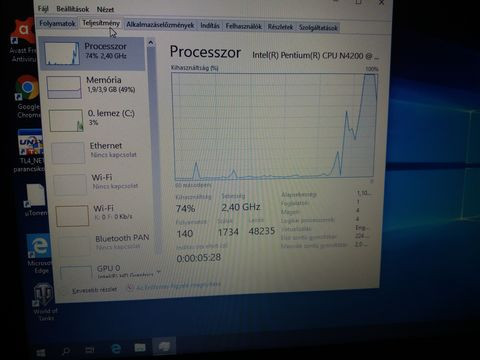This screenshot has height=360, width=480.
Task: Open the Beállítások menu
Action: (x=73, y=9)
